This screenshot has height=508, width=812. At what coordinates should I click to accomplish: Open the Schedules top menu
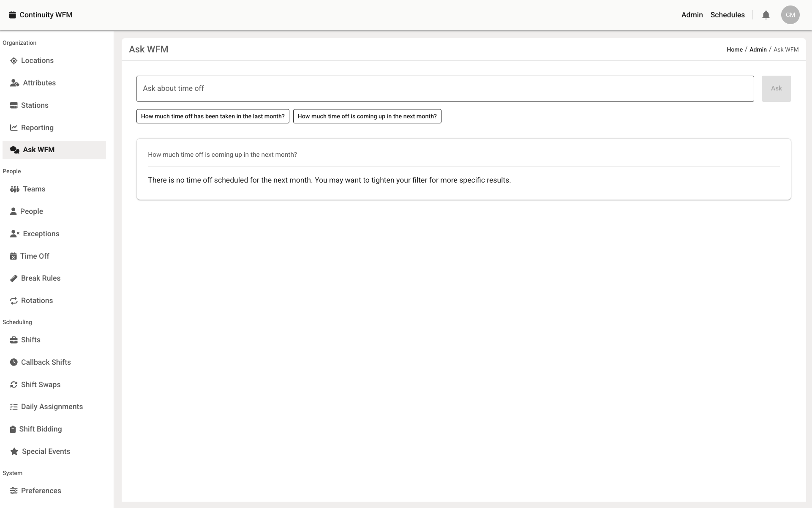(x=727, y=15)
